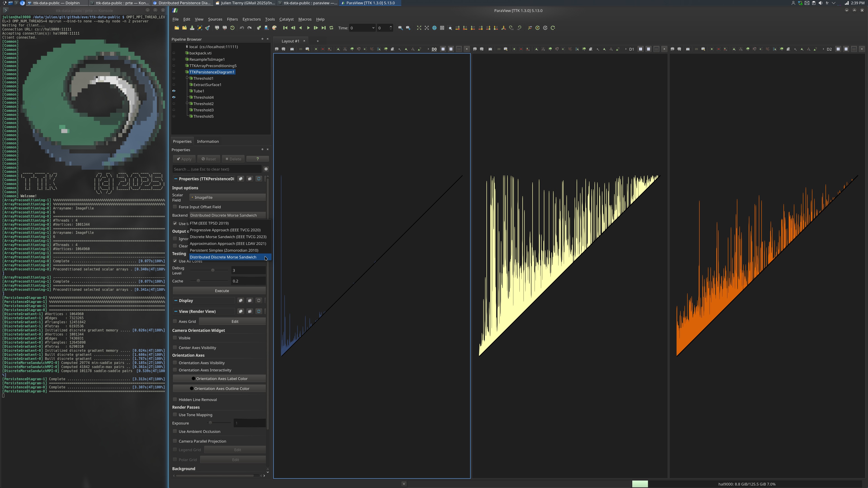Enable Axes Grid checkbox
Image resolution: width=868 pixels, height=488 pixels.
tap(175, 321)
